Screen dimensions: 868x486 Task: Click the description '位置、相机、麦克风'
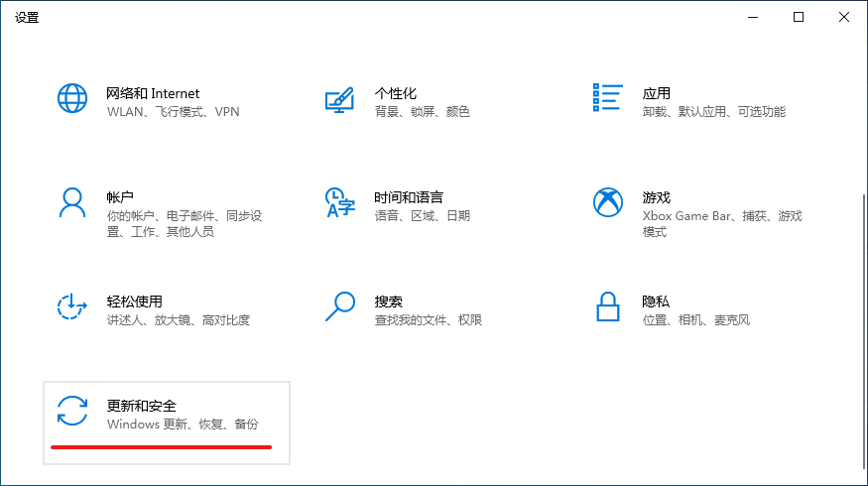point(696,320)
